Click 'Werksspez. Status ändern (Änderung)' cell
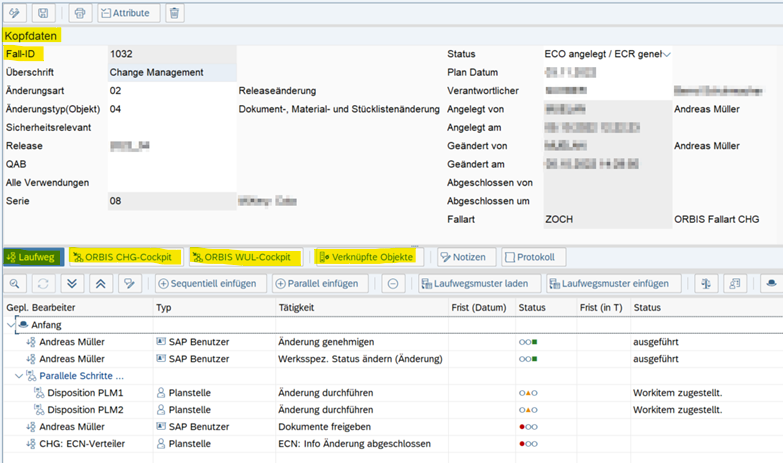Screen dimensions: 783x463 [360, 359]
